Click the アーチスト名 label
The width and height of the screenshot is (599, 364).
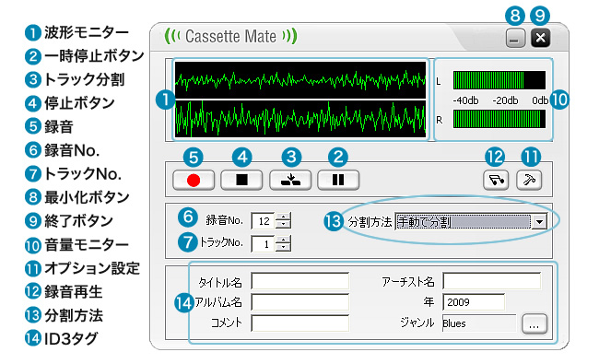[x=408, y=281]
